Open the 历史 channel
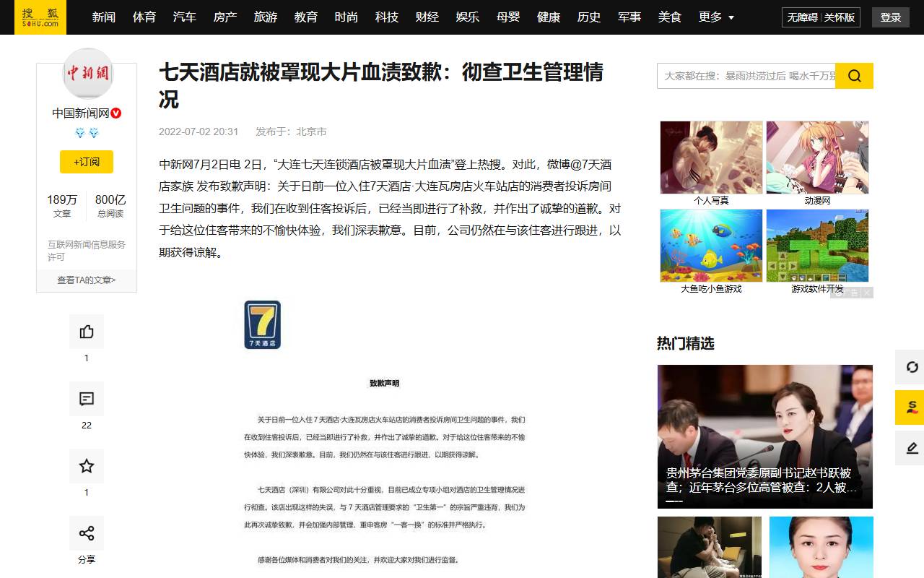 click(x=589, y=17)
